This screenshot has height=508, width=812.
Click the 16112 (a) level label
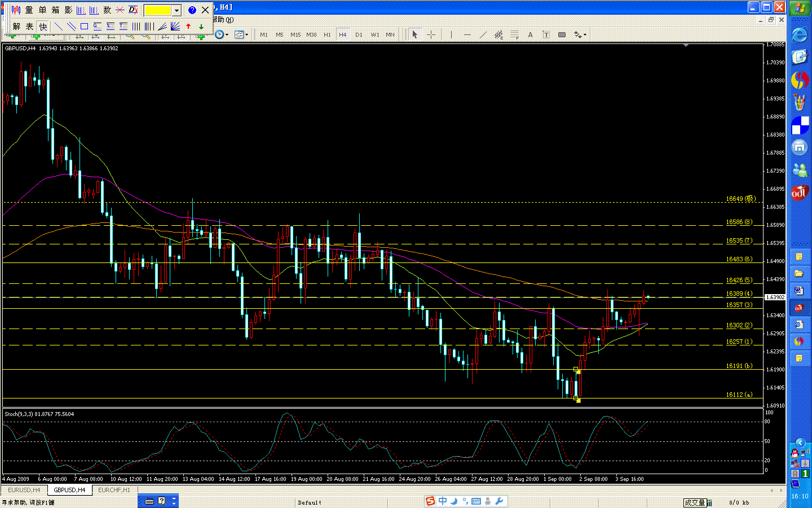tap(739, 395)
